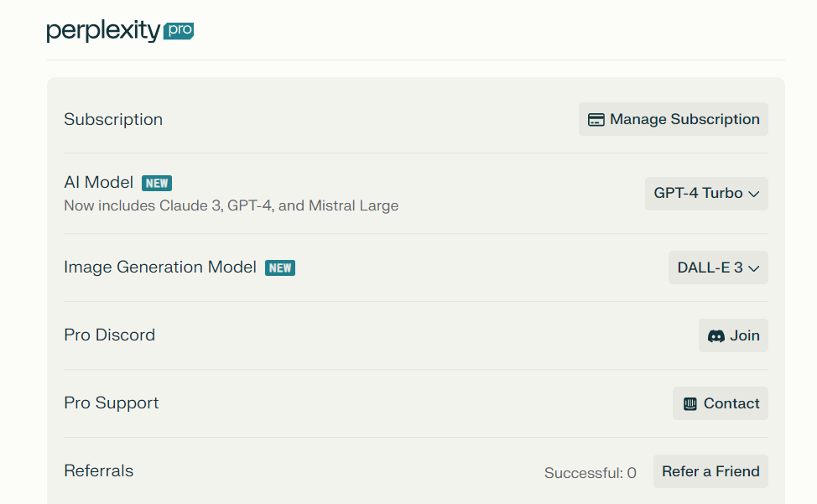Click Refer a Friend button

click(710, 472)
